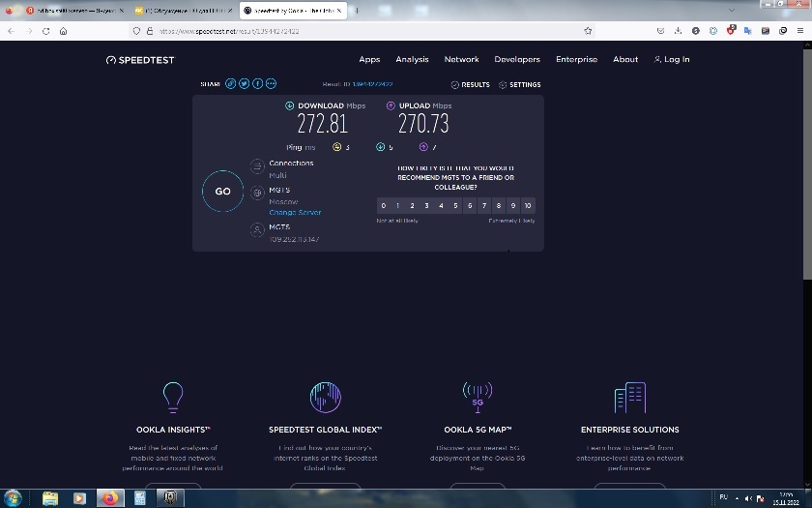The height and width of the screenshot is (508, 812).
Task: Click the Speedtest logo
Action: [140, 60]
